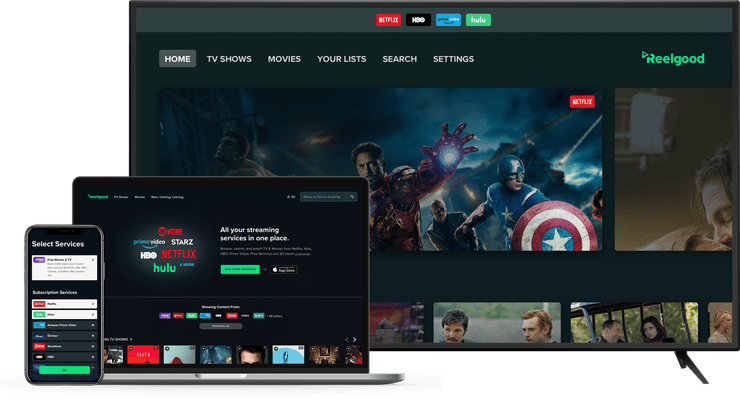The height and width of the screenshot is (399, 740).
Task: Expand the Trending TV Shows row chevron on laptop
Action: (131, 340)
